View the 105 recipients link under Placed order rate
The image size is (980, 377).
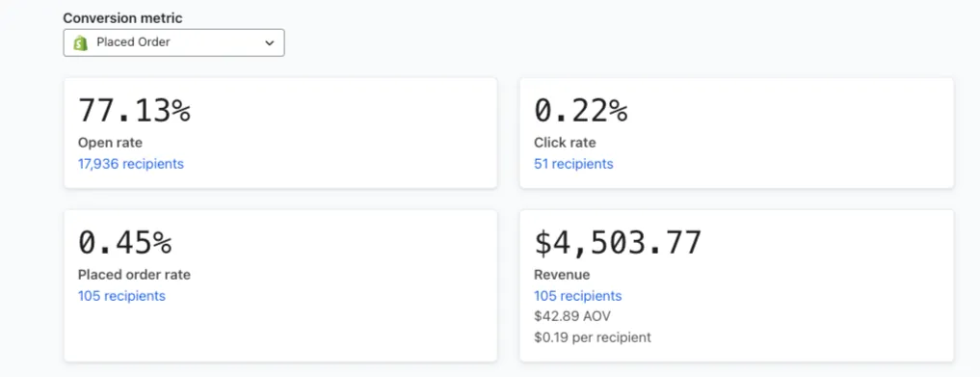(121, 296)
